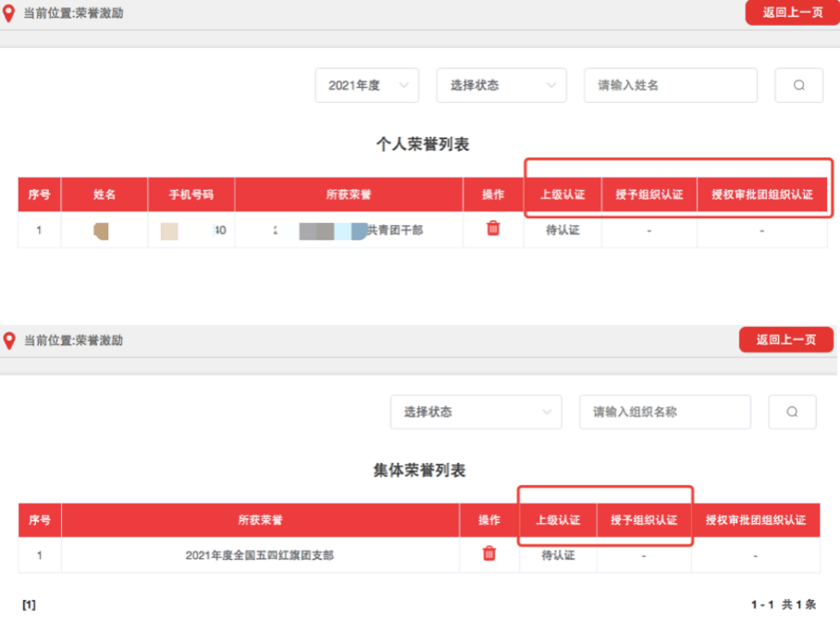
Task: Expand 选择状态 dropdown beside the 请输入组织名称 field
Action: (476, 412)
